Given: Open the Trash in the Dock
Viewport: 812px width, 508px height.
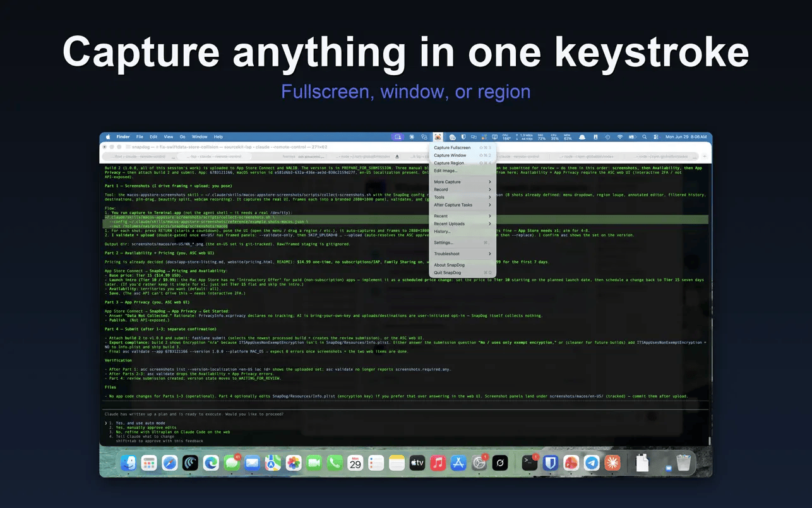Looking at the screenshot, I should coord(683,463).
